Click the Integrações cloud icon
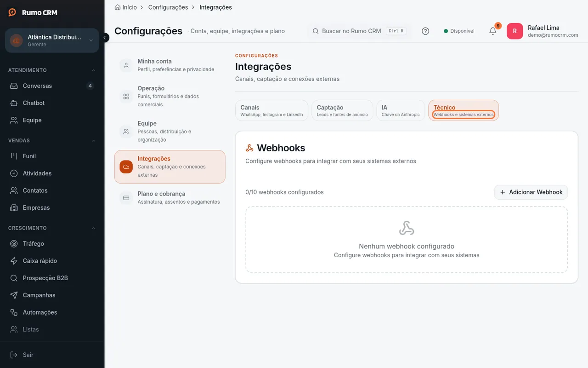Viewport: 588px width, 368px height. tap(126, 167)
